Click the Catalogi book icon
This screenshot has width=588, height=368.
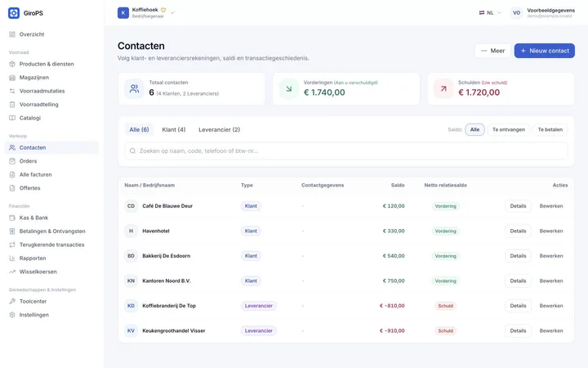(x=12, y=119)
